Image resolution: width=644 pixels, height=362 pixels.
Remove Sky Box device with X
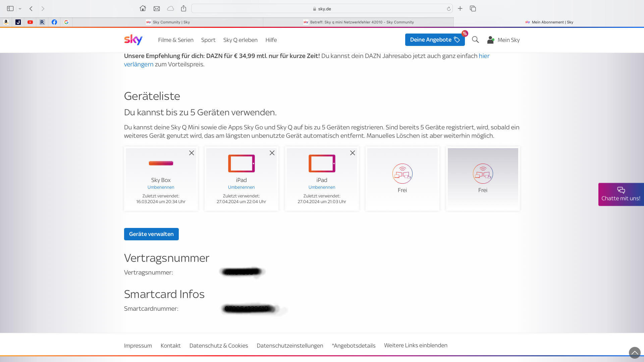coord(192,153)
